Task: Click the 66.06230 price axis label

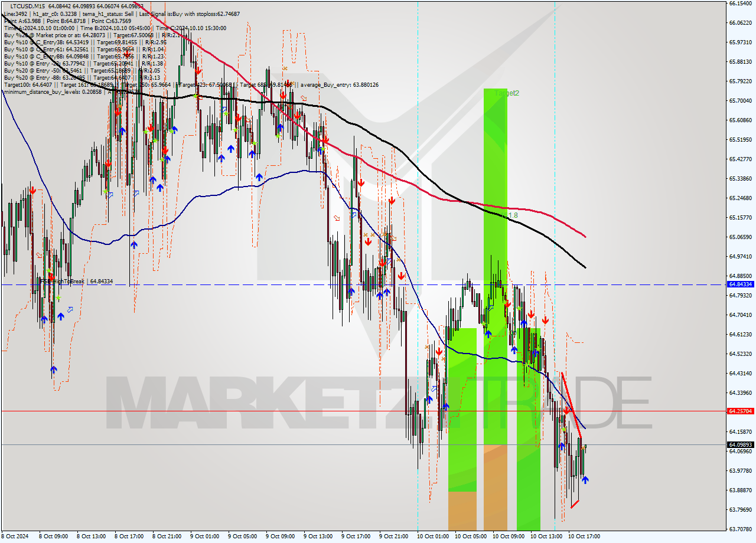Action: (741, 22)
